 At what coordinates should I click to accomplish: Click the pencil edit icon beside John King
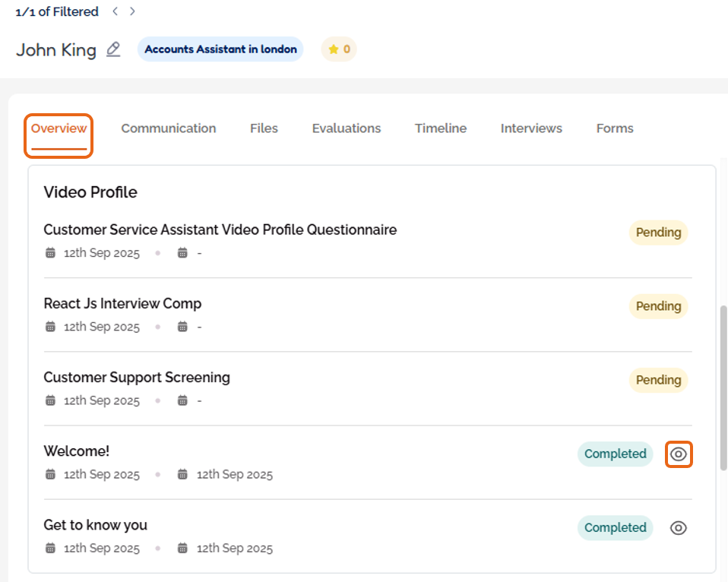pyautogui.click(x=113, y=49)
